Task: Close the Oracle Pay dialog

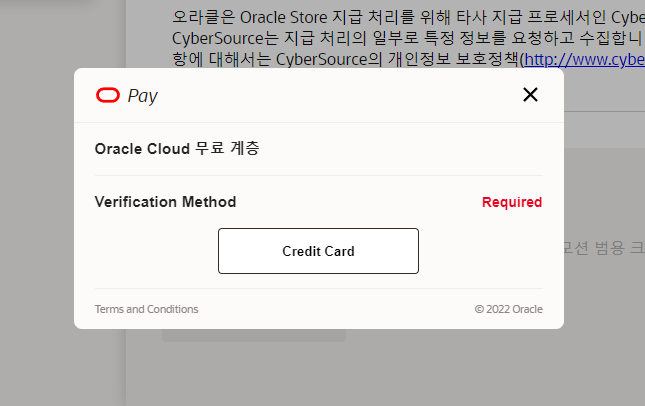Action: pos(530,95)
